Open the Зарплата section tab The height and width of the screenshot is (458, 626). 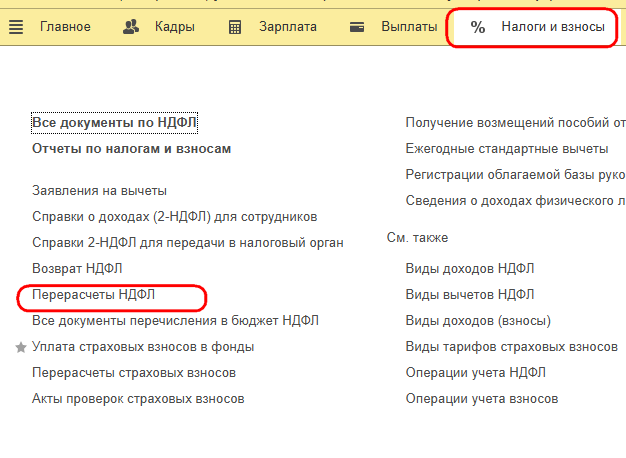288,27
